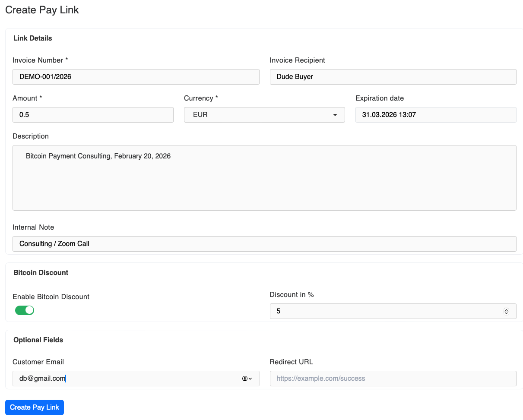Open the Currency dropdown arrow
The height and width of the screenshot is (420, 523).
[335, 115]
